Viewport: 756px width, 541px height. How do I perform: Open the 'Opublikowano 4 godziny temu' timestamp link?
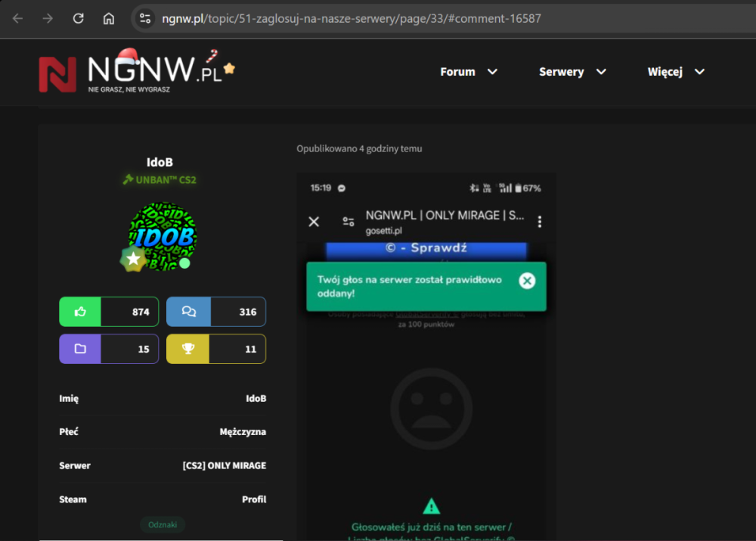point(359,148)
